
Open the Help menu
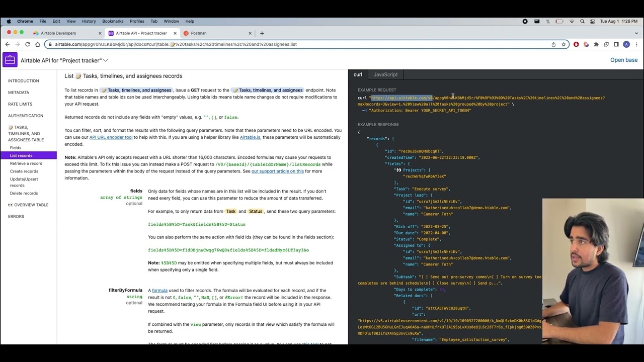(x=190, y=21)
